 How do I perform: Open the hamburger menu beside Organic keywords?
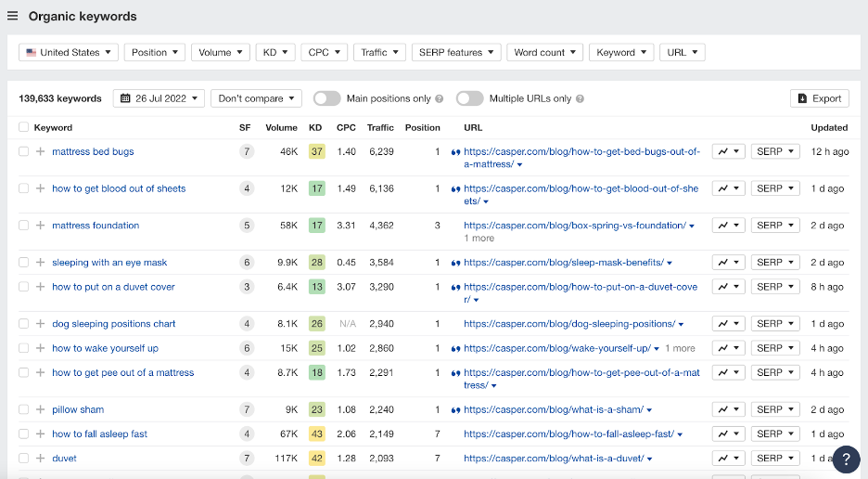pos(13,16)
